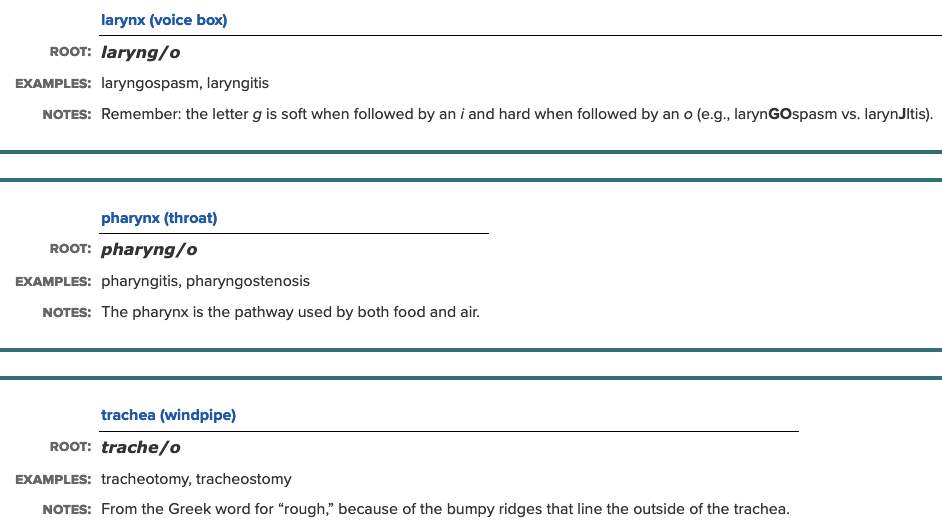This screenshot has height=526, width=942.
Task: Click the example word laryngitis
Action: tap(238, 83)
